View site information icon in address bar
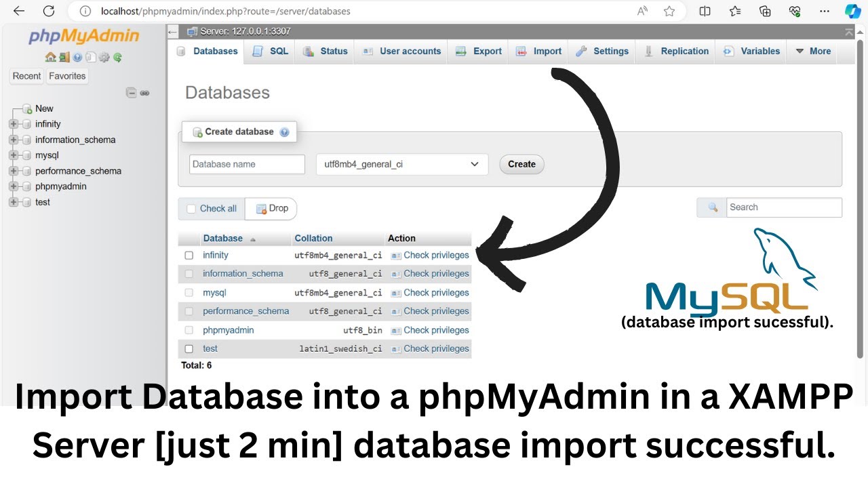 85,11
